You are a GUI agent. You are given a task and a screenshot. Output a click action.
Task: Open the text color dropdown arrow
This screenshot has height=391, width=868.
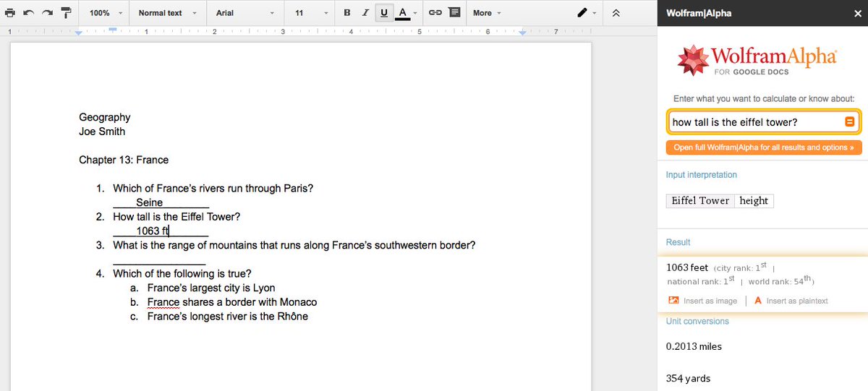pyautogui.click(x=415, y=13)
